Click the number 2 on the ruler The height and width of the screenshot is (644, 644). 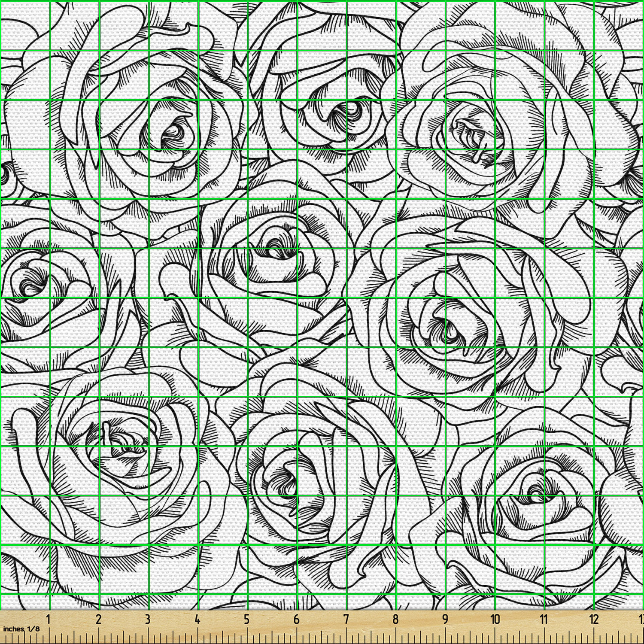pyautogui.click(x=98, y=619)
